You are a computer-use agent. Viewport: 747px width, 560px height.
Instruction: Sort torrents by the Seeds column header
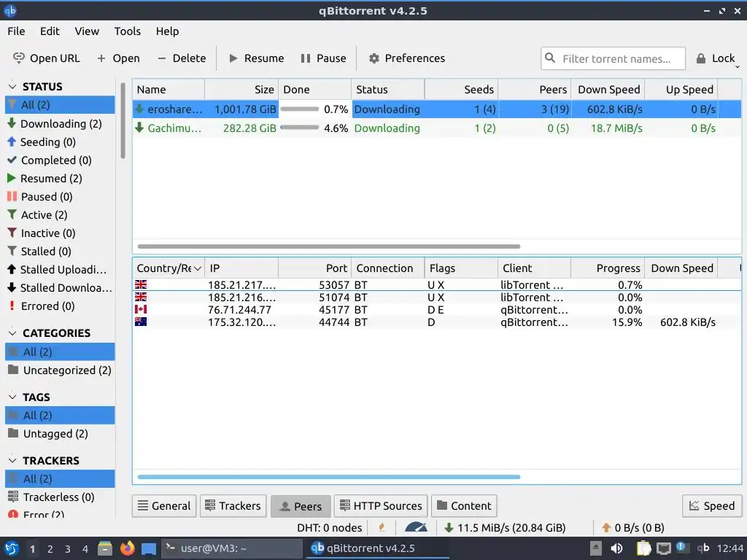(x=461, y=90)
